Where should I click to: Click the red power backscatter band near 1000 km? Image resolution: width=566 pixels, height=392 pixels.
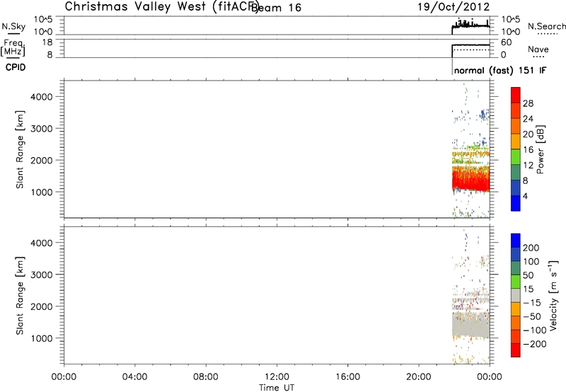point(470,180)
